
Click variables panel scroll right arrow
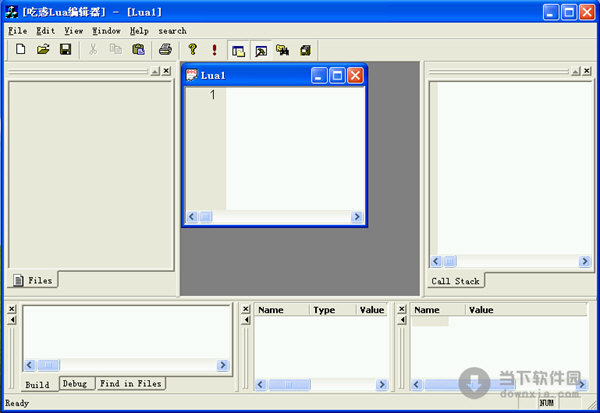[382, 384]
